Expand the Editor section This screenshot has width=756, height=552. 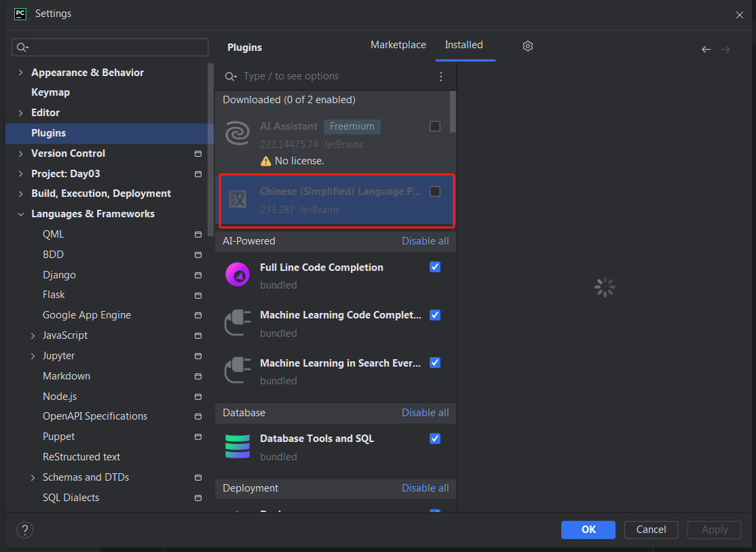[x=20, y=113]
